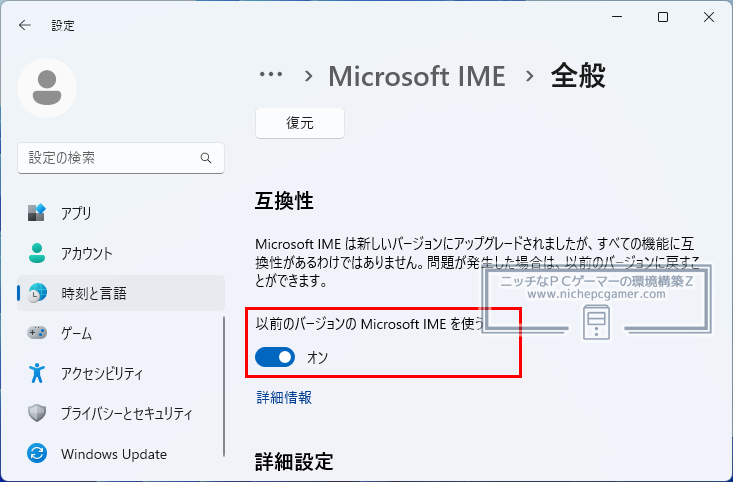Click the 復元 button
The height and width of the screenshot is (482, 733).
pyautogui.click(x=300, y=123)
